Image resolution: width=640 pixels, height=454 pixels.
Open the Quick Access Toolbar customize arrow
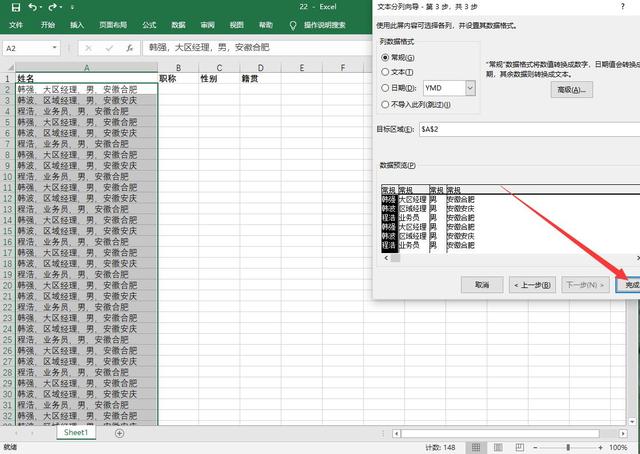tap(72, 7)
